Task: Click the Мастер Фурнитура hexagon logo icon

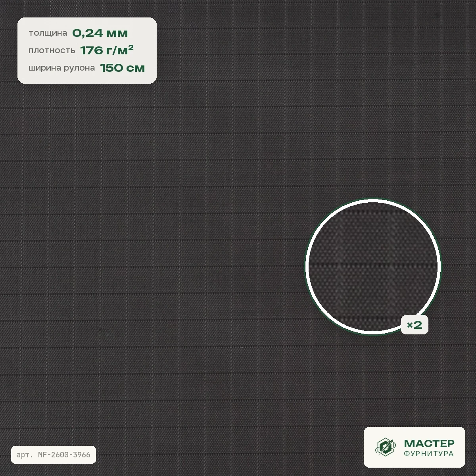Action: tap(386, 447)
